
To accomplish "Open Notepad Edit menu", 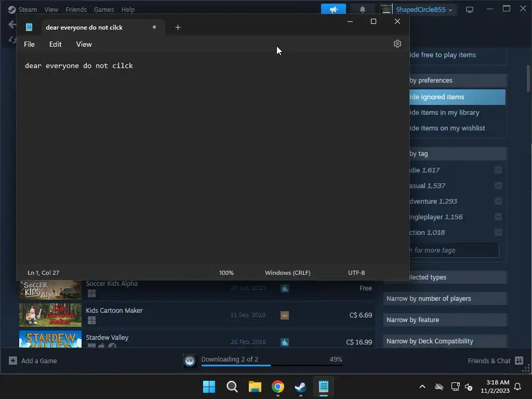I will pos(55,44).
